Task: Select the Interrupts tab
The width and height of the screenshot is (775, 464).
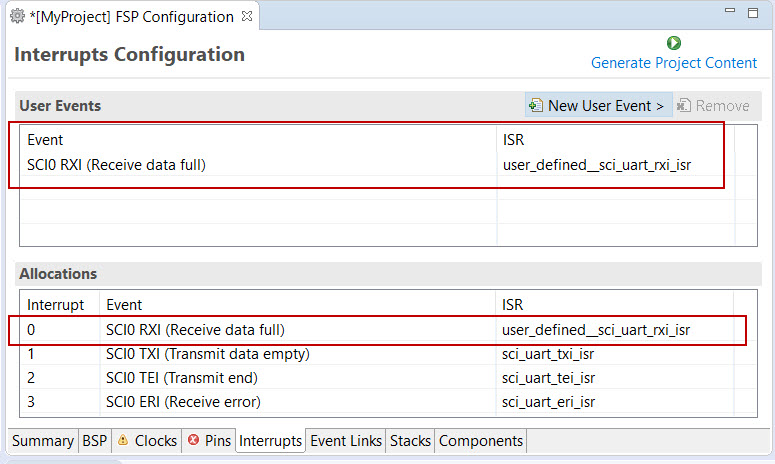Action: [270, 441]
